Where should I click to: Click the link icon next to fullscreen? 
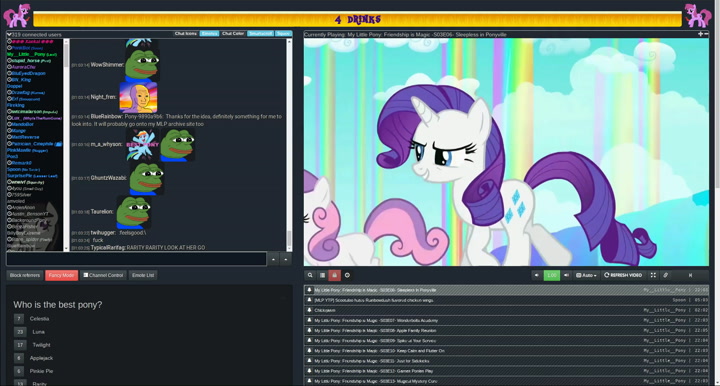(665, 275)
